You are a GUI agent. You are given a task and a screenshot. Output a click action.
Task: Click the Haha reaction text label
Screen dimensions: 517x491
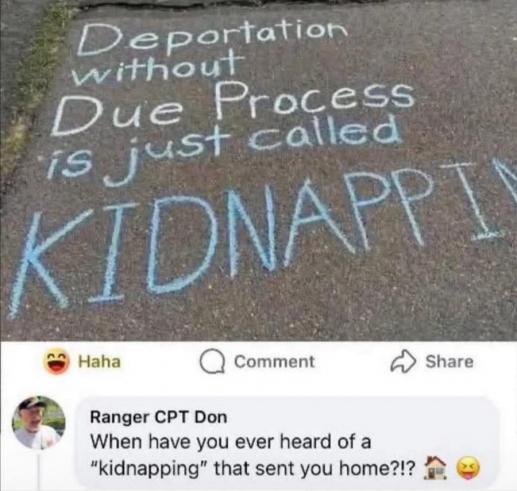(x=99, y=362)
